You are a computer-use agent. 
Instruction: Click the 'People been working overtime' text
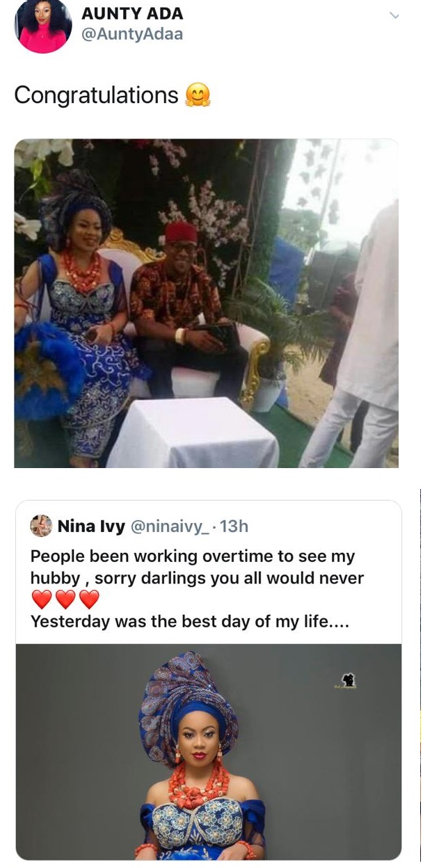193,557
